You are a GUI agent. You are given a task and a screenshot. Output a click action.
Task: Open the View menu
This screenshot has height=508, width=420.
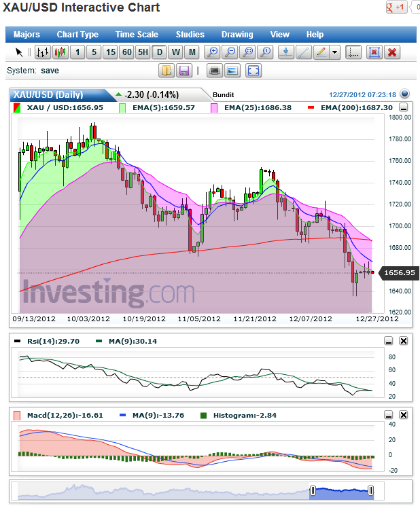point(279,35)
